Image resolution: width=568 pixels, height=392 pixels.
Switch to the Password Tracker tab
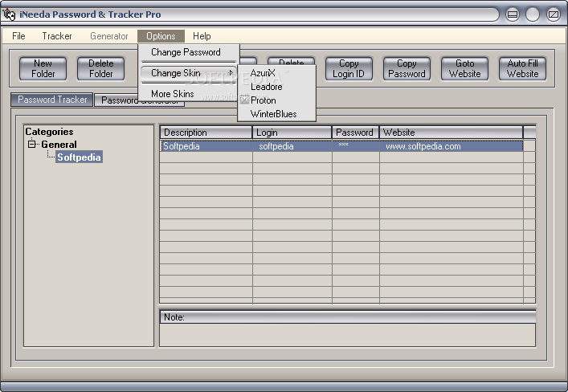pos(51,100)
